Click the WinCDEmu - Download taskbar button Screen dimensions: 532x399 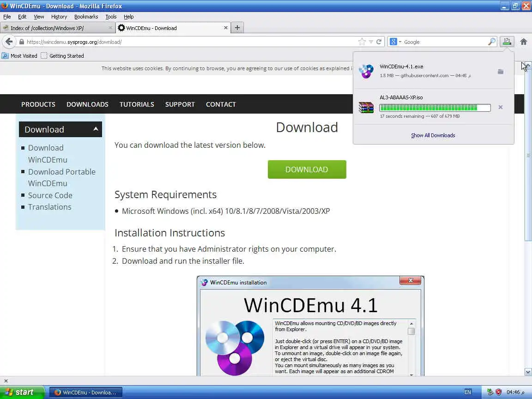coord(85,393)
